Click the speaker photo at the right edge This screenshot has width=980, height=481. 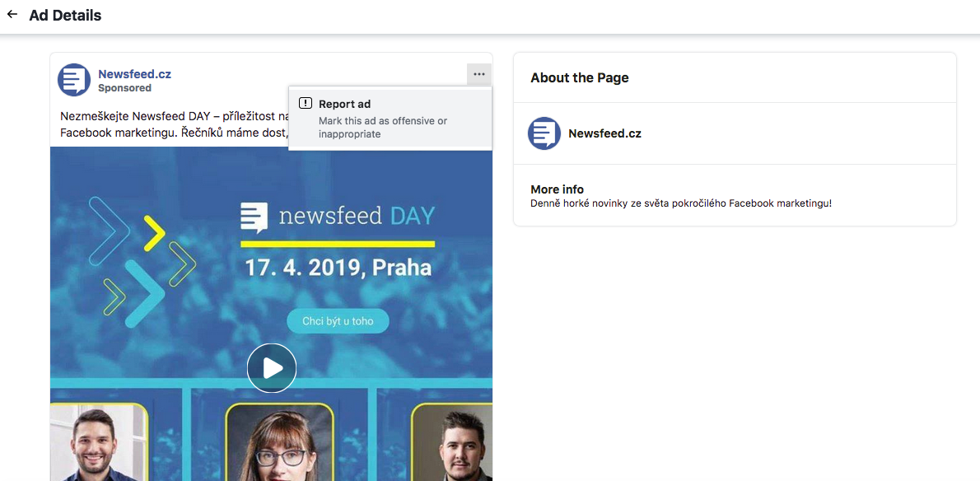pyautogui.click(x=452, y=442)
